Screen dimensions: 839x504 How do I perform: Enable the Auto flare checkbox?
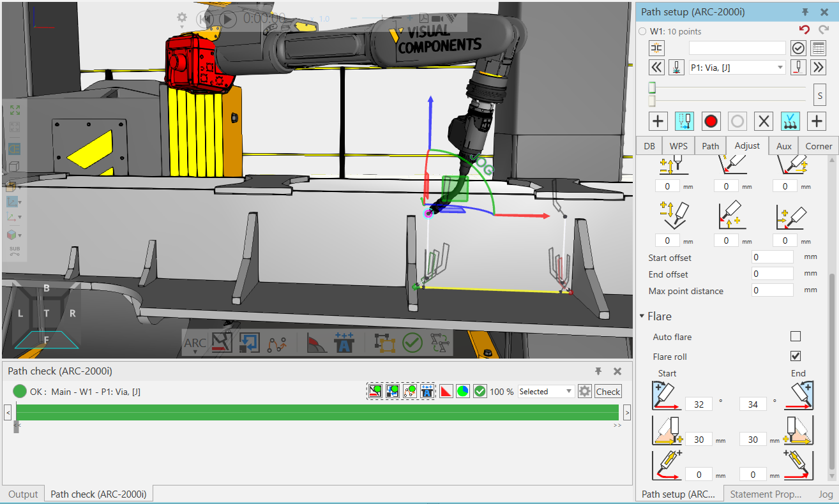click(795, 336)
